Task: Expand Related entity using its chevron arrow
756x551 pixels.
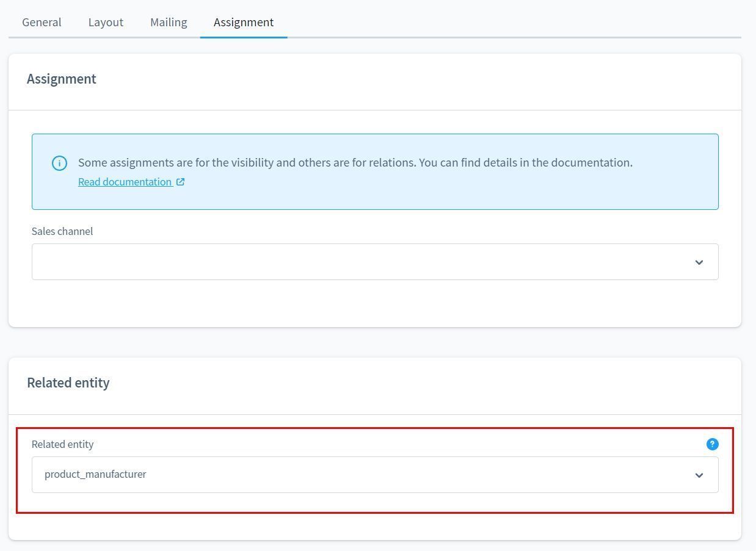Action: [699, 475]
